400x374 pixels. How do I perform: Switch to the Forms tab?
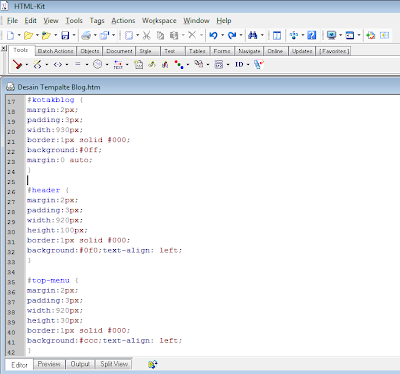222,51
